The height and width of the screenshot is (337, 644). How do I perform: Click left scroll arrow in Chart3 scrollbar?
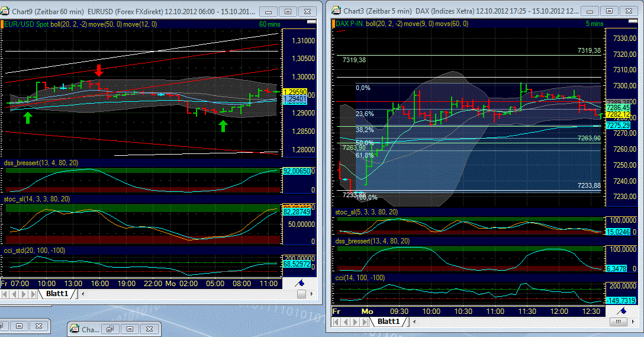[414, 322]
